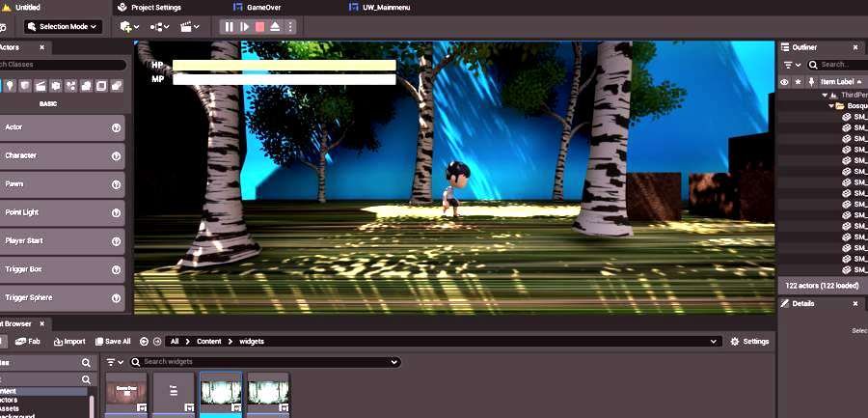Viewport: 868px width, 418px height.
Task: Select the Lights category in Place Actors
Action: [10, 86]
